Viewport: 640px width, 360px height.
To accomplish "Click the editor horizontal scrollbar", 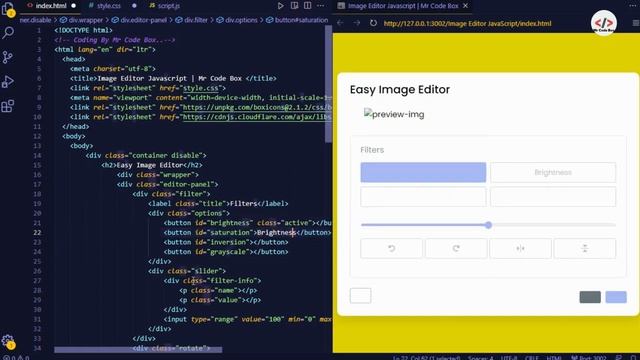I will coord(138,349).
